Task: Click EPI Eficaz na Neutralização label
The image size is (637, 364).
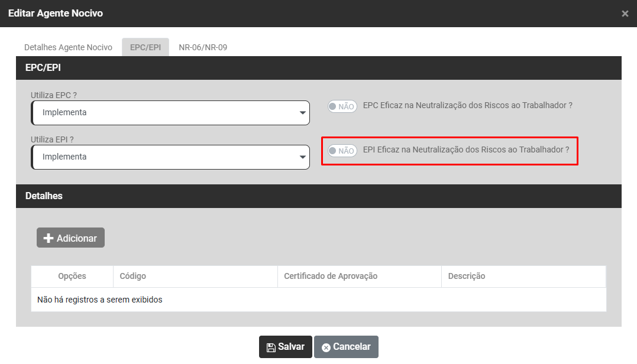Action: click(466, 149)
